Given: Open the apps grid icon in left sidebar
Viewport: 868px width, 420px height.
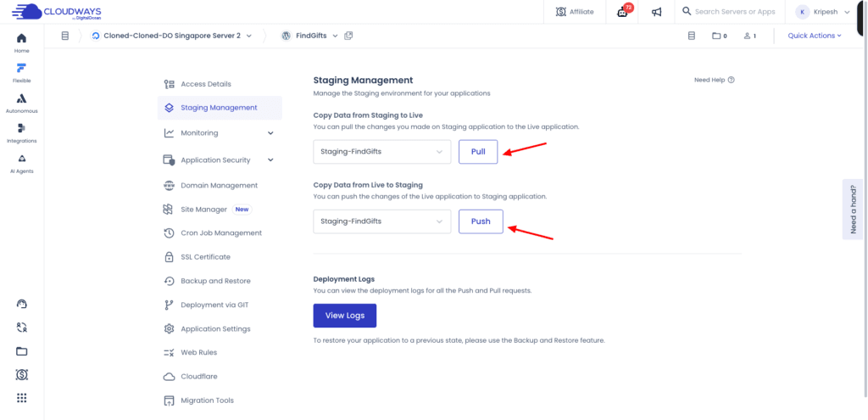Looking at the screenshot, I should (x=21, y=398).
